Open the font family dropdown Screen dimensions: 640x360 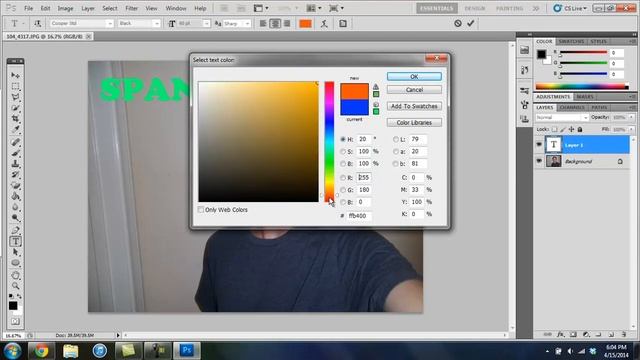coord(109,24)
